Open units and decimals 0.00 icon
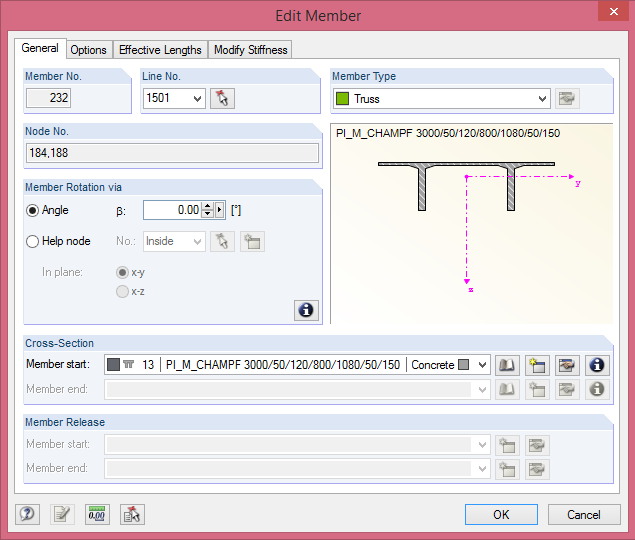Screen dimensions: 635x540 pos(97,514)
